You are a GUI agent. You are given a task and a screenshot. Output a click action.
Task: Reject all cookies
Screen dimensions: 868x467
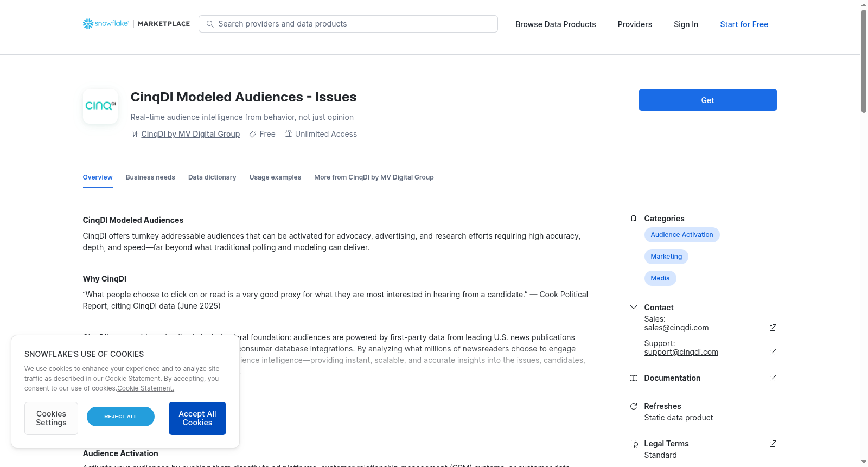point(120,417)
